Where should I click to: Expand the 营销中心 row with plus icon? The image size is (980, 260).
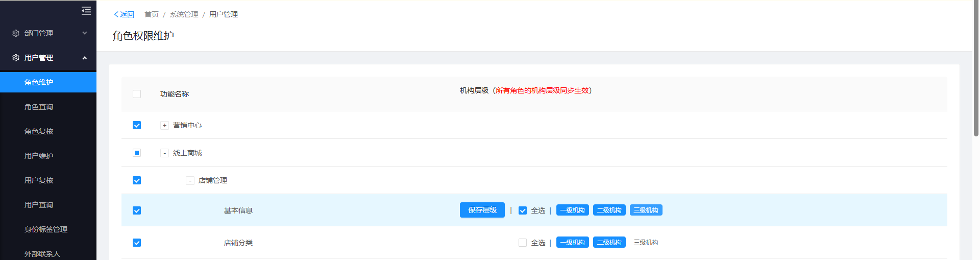[x=164, y=125]
